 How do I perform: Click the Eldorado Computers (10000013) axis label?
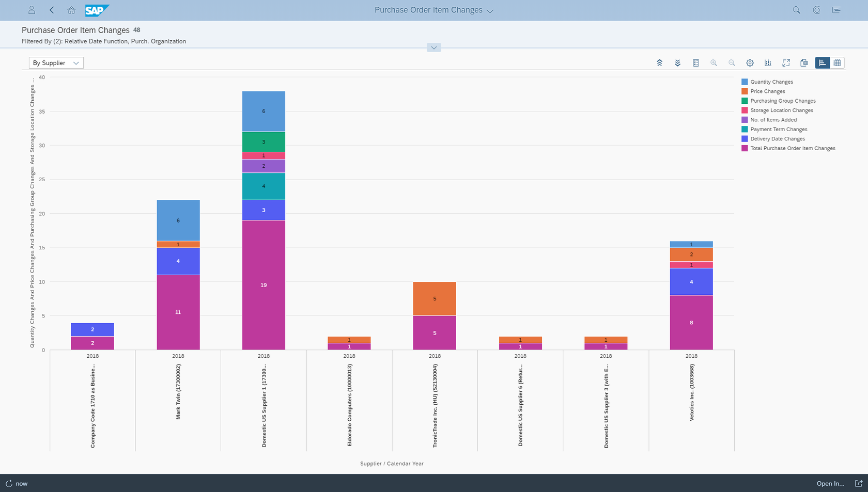349,405
